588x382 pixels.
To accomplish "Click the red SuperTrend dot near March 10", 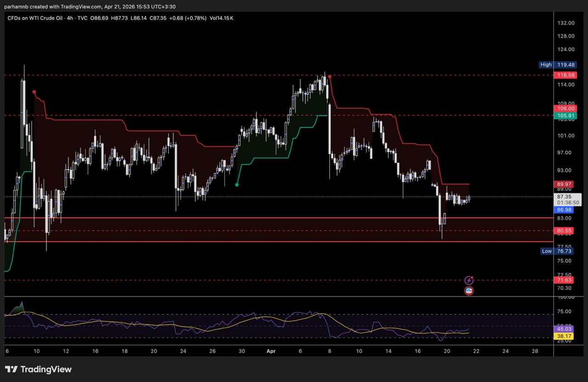I will (x=34, y=92).
